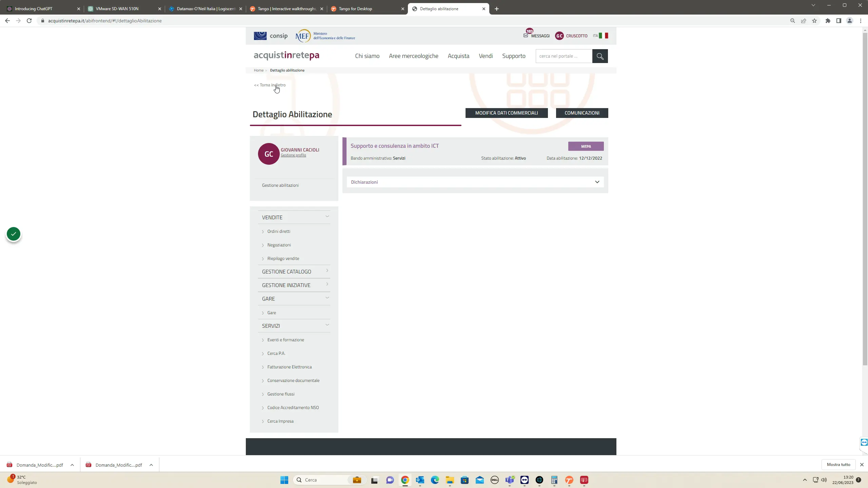
Task: Click the TeamViewer side panel icon
Action: click(x=864, y=442)
